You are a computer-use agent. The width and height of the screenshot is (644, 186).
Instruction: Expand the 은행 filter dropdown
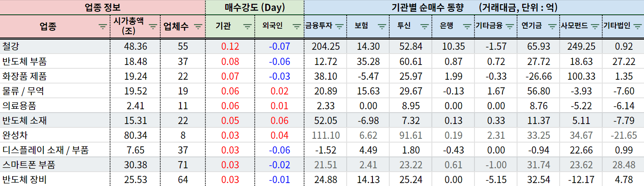coord(467,27)
